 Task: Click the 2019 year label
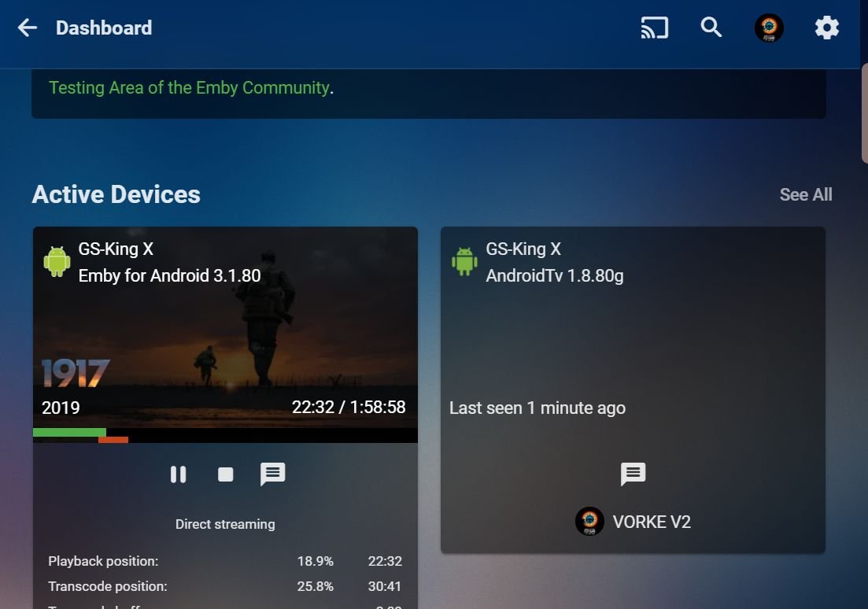click(61, 408)
